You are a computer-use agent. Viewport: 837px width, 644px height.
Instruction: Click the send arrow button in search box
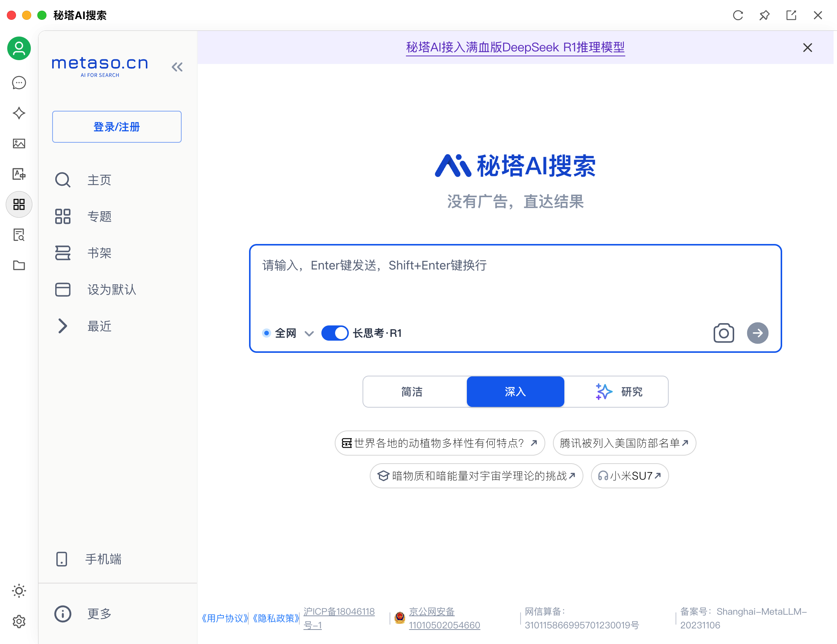click(757, 333)
